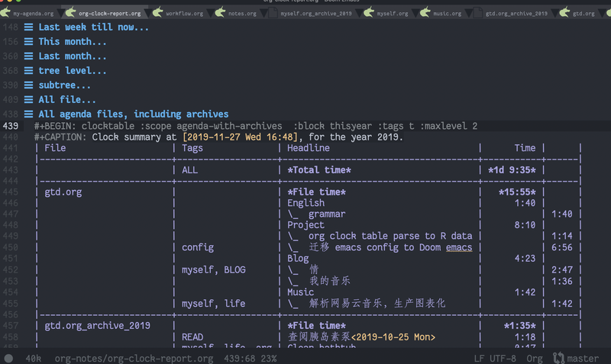Expand the "subtree" heading bullet

tap(28, 85)
